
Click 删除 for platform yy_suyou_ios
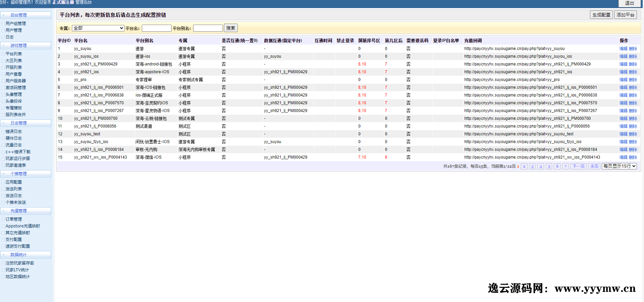tap(633, 56)
